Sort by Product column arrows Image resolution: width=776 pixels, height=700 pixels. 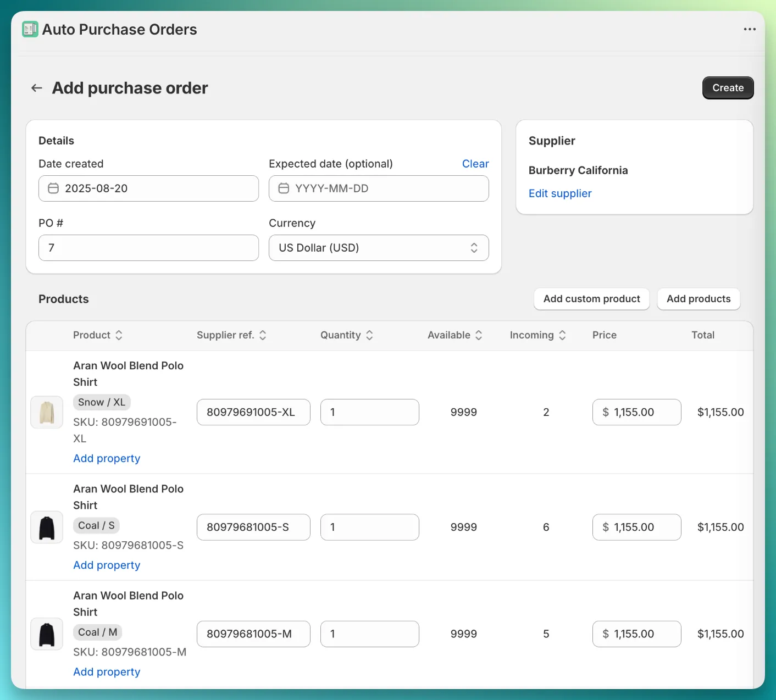coord(119,335)
